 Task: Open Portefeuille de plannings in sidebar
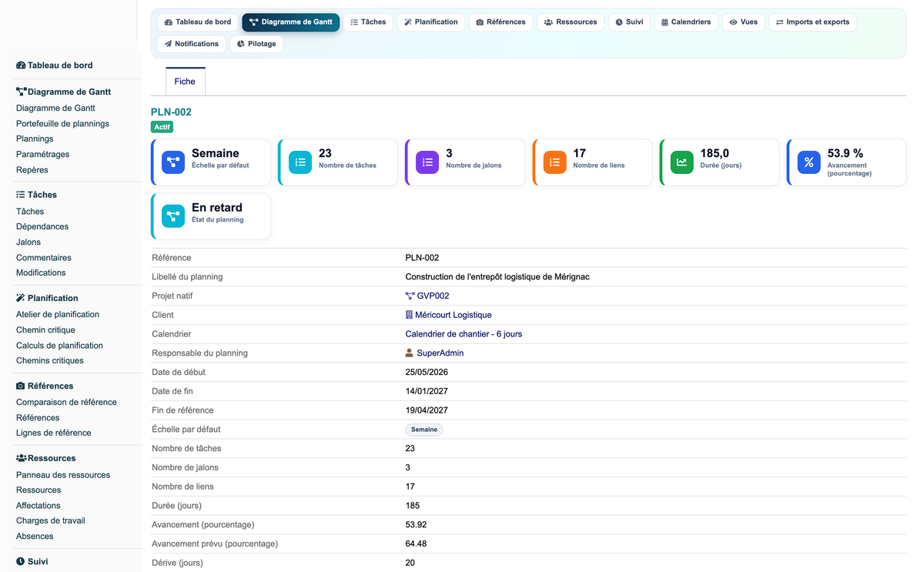pos(62,124)
